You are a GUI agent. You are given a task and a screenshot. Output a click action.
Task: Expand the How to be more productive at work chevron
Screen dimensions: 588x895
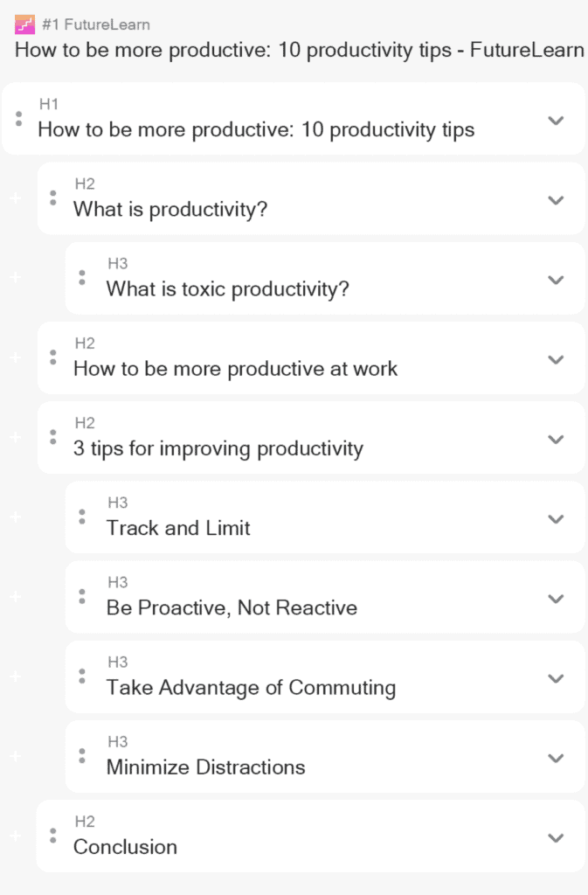pos(556,359)
